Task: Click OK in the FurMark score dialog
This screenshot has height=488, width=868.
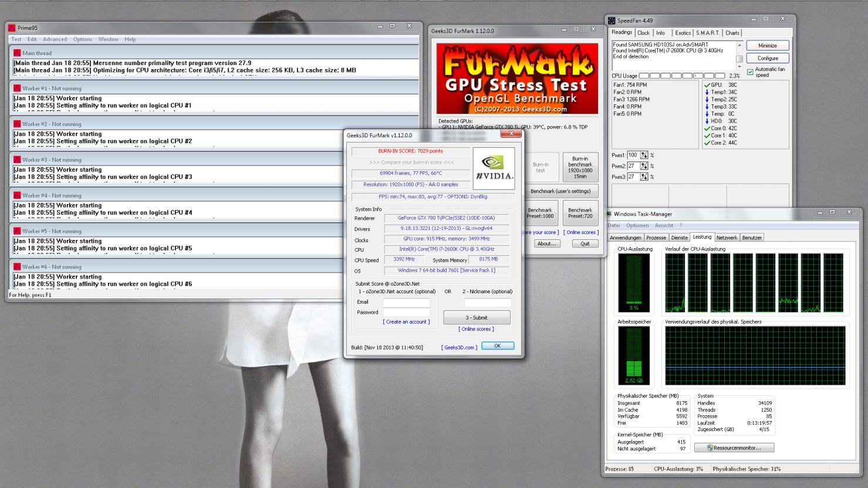Action: point(498,345)
